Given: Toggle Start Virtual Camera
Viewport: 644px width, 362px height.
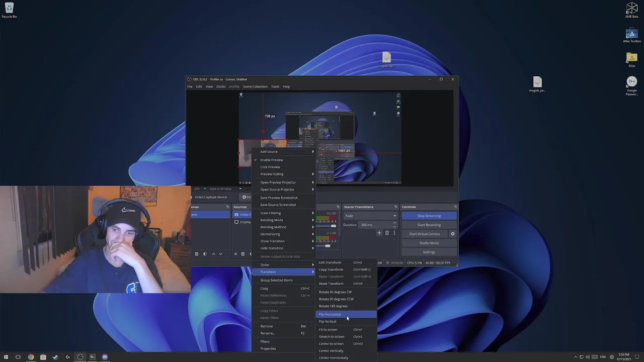Looking at the screenshot, I should (x=425, y=234).
